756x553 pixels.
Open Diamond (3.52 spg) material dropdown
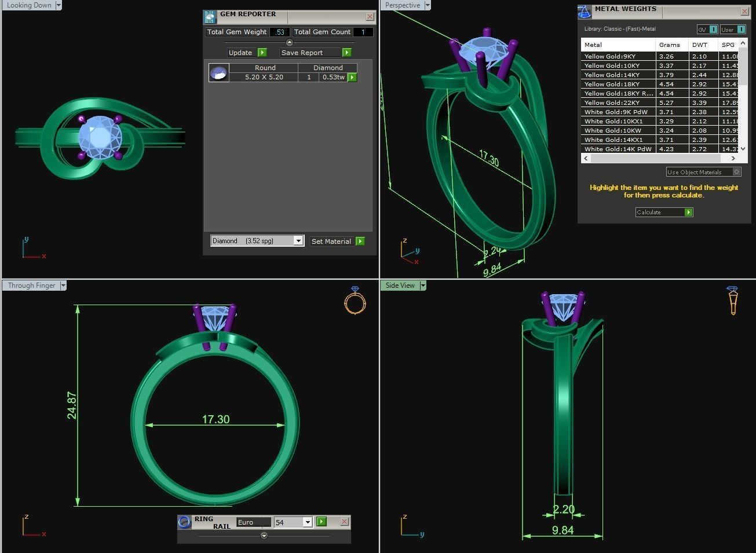click(298, 241)
